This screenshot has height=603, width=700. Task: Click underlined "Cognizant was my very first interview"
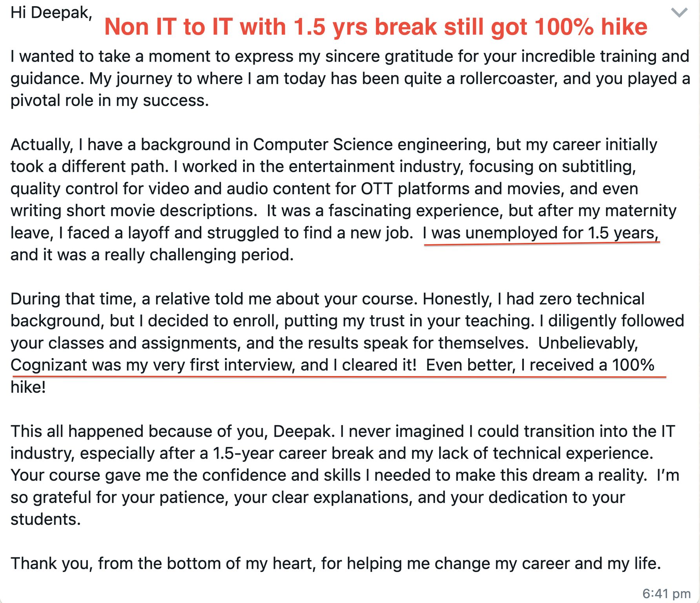coord(153,365)
